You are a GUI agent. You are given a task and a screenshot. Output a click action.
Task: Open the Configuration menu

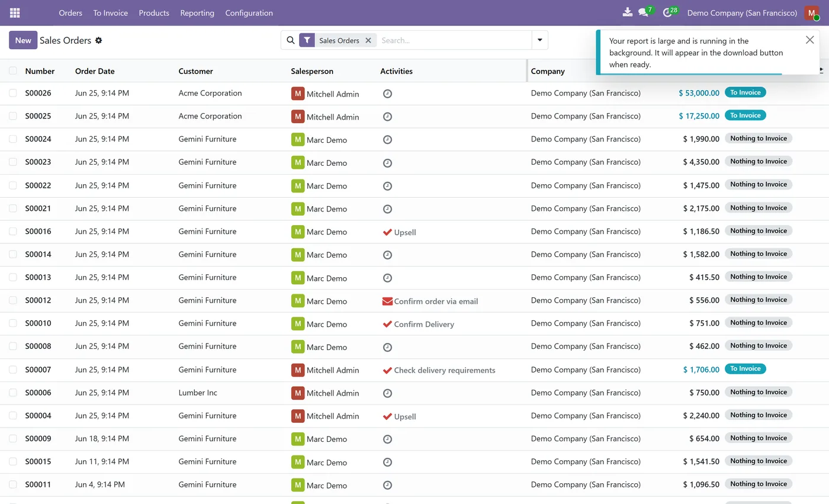[249, 12]
